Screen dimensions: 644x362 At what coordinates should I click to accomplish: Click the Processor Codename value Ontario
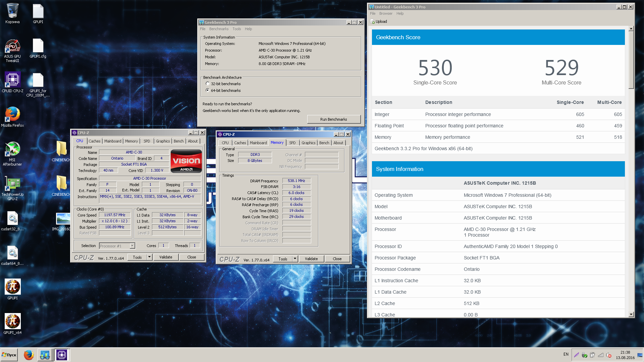coord(472,269)
